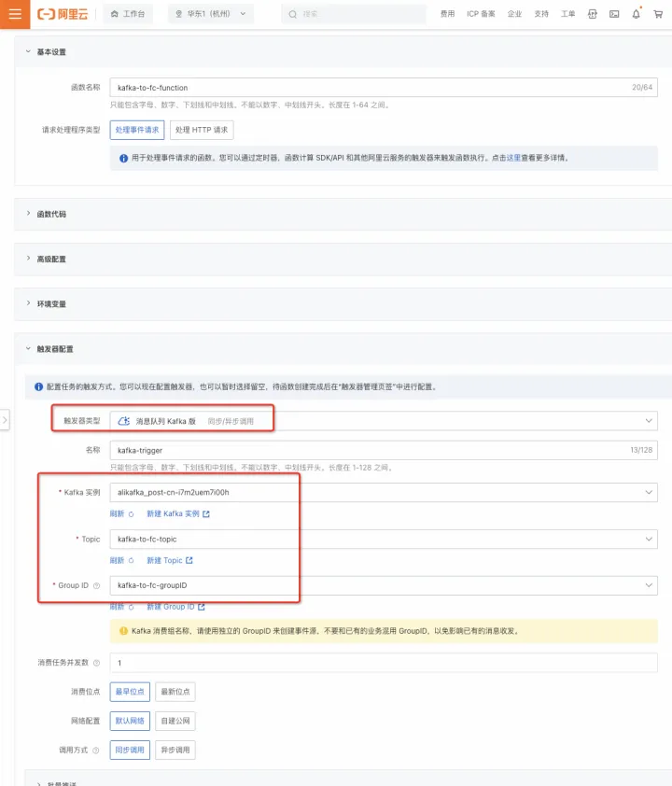Screen dimensions: 672x786
Task: Open the 华东1 (杭州) region dropdown
Action: (x=211, y=14)
